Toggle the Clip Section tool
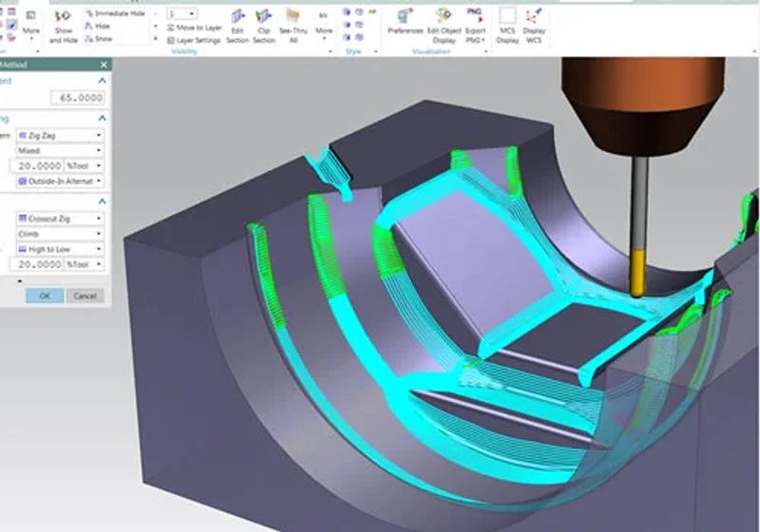 pyautogui.click(x=264, y=27)
